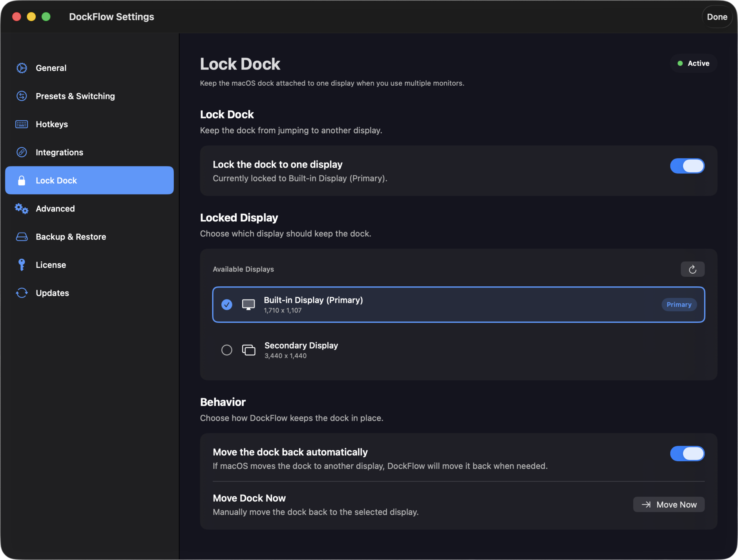Viewport: 738px width, 560px height.
Task: Click the Built-in Display monitor icon
Action: (248, 305)
